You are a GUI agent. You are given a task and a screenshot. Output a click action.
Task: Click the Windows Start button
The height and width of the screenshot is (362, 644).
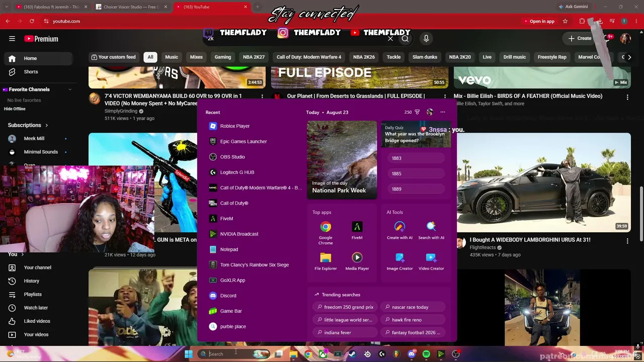coord(188,354)
